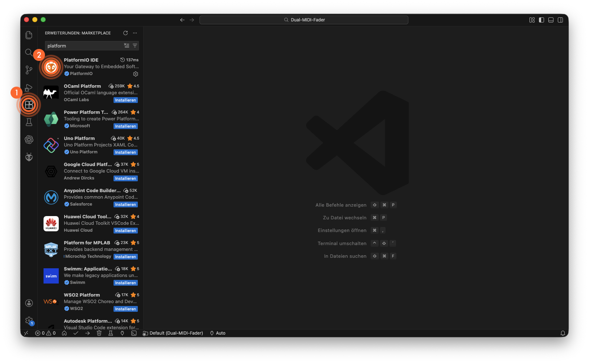Click the "Einstellungen öffnen" hint text
The width and height of the screenshot is (589, 364).
342,231
